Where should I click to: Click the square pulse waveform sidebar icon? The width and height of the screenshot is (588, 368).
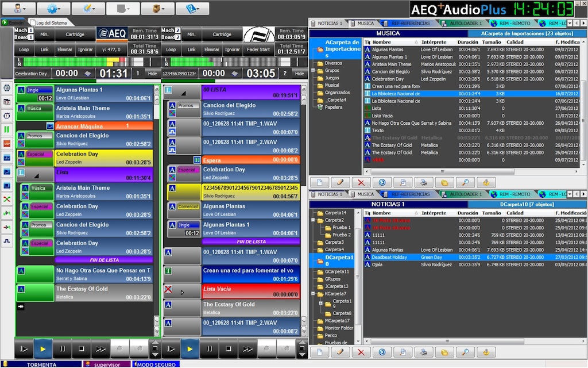point(7,241)
